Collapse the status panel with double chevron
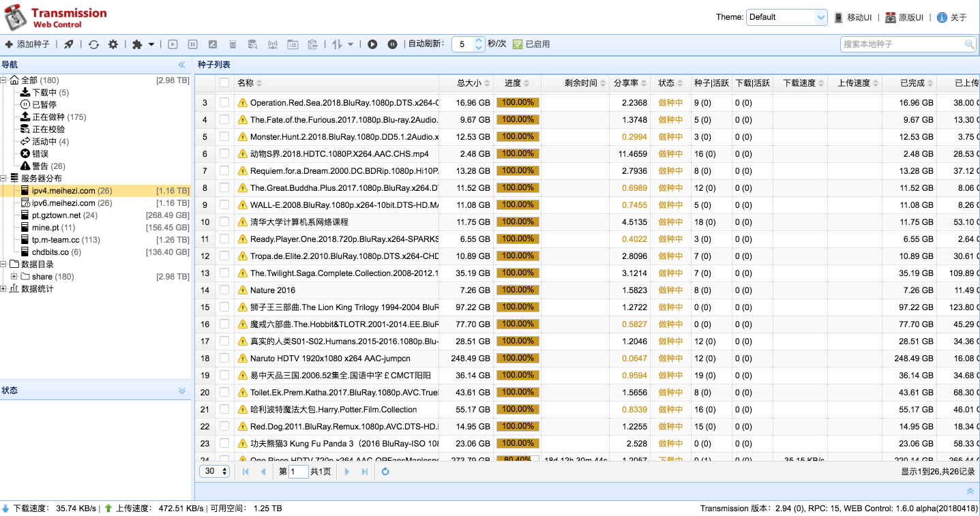Image resolution: width=980 pixels, height=516 pixels. coord(182,391)
